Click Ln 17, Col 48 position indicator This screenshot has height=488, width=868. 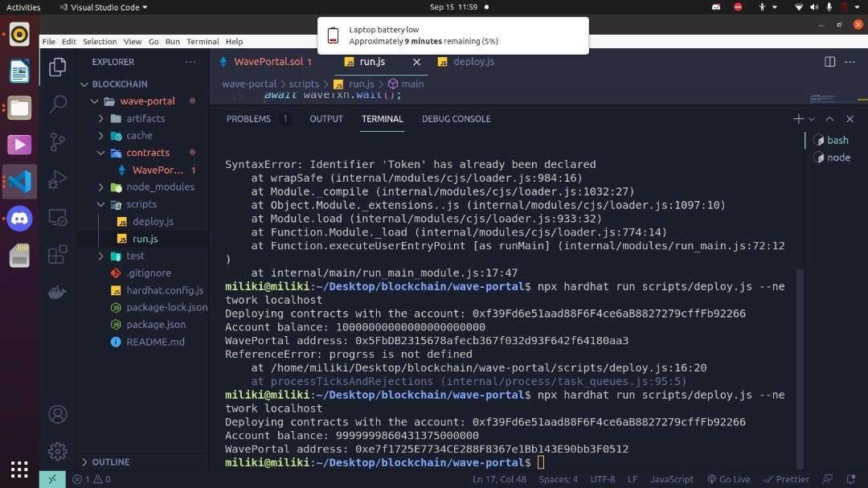[x=499, y=479]
